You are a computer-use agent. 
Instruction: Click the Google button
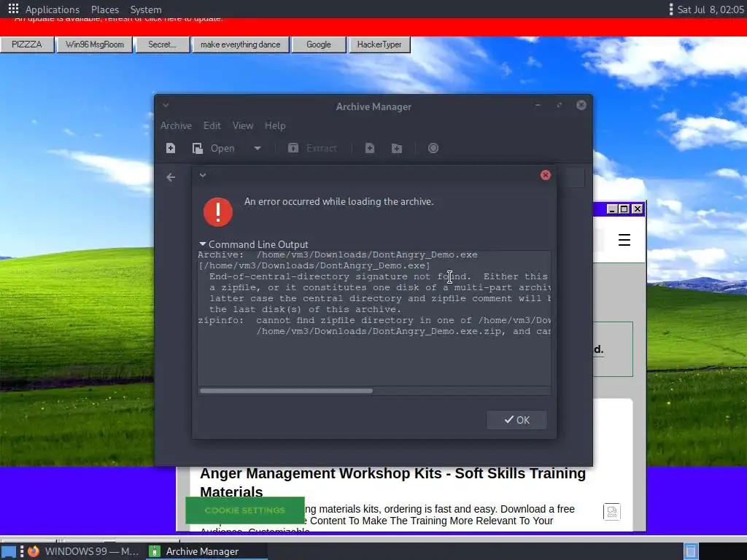[x=319, y=44]
